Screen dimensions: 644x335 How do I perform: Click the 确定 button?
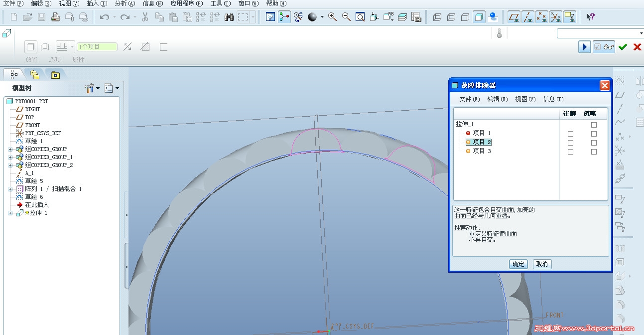pos(518,264)
